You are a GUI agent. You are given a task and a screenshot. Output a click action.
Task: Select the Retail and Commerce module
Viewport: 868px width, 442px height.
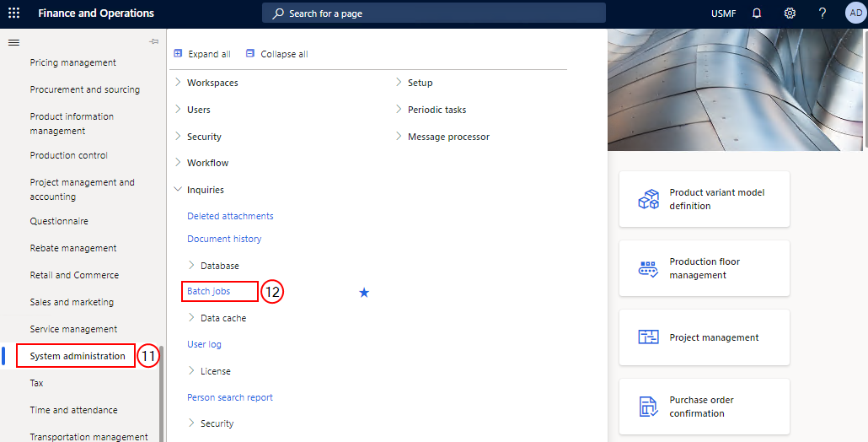(74, 275)
